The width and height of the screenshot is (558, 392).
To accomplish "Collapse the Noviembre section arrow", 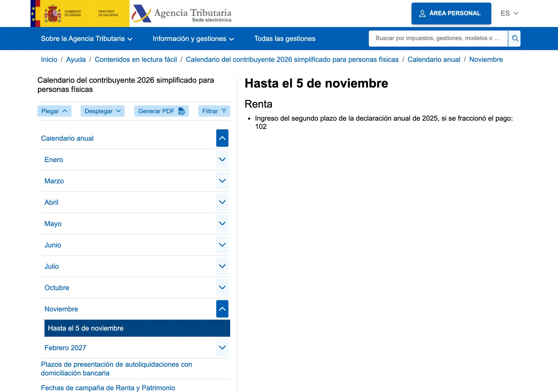I will [222, 309].
